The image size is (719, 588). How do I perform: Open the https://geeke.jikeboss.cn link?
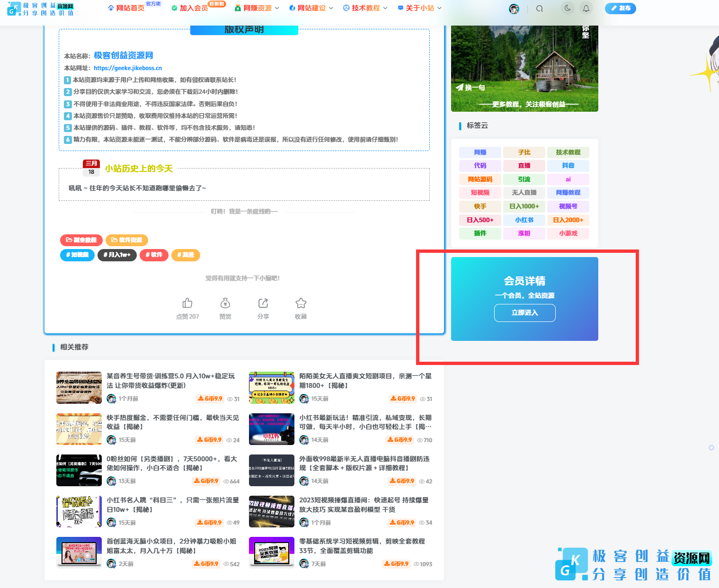tap(127, 68)
